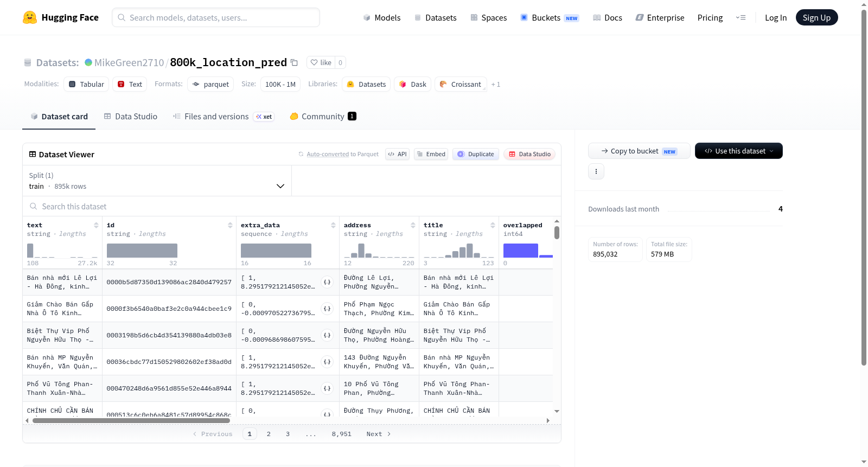Expand JSON braces in 0003198b5d6c row

coord(327,335)
